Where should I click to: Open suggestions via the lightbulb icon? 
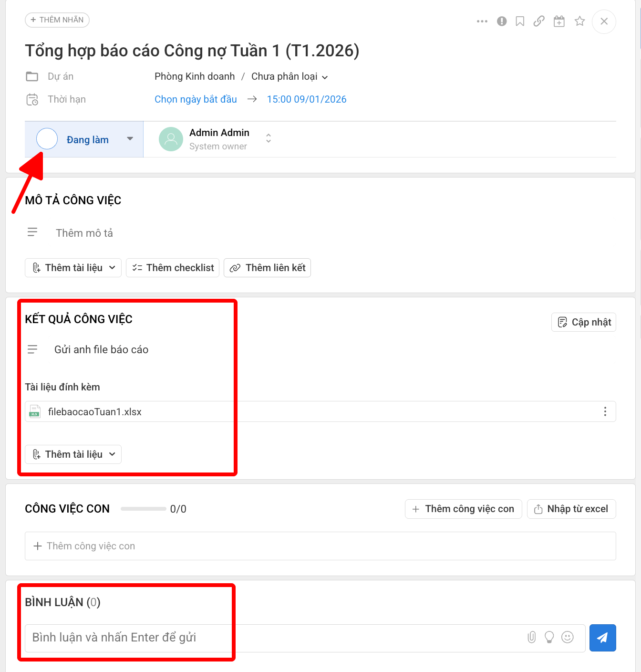[549, 638]
